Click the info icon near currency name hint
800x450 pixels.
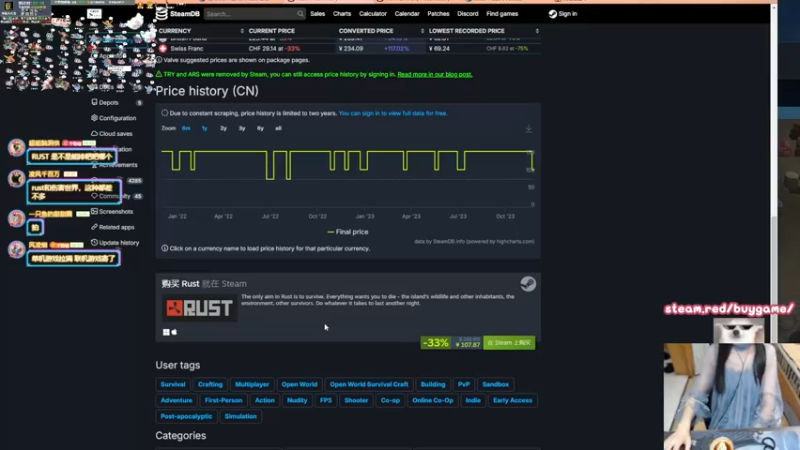[x=165, y=248]
